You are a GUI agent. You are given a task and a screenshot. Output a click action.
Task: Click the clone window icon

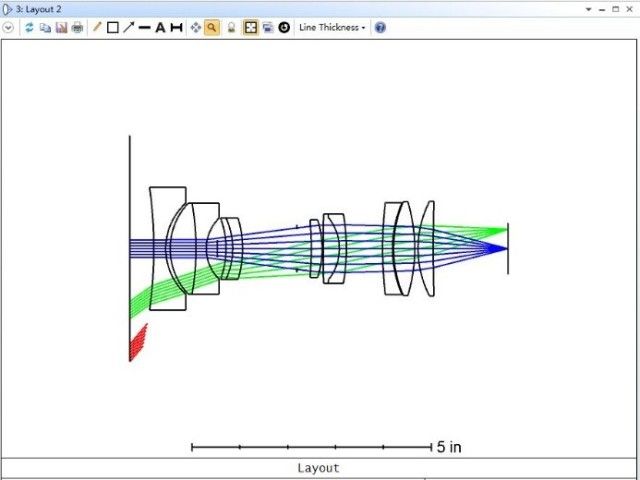tap(268, 28)
